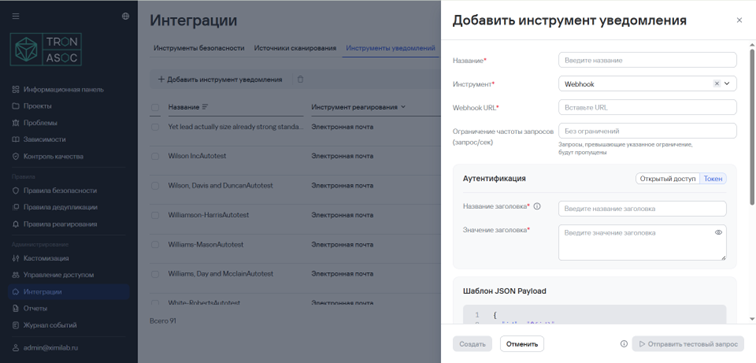Click info icon next to Название заголовка
Image resolution: width=756 pixels, height=363 pixels.
537,206
